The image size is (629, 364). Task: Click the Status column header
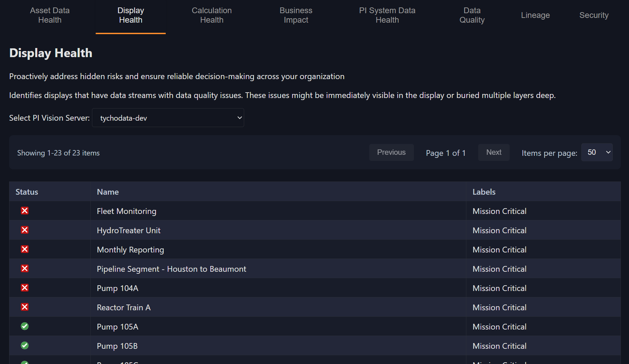pos(27,192)
